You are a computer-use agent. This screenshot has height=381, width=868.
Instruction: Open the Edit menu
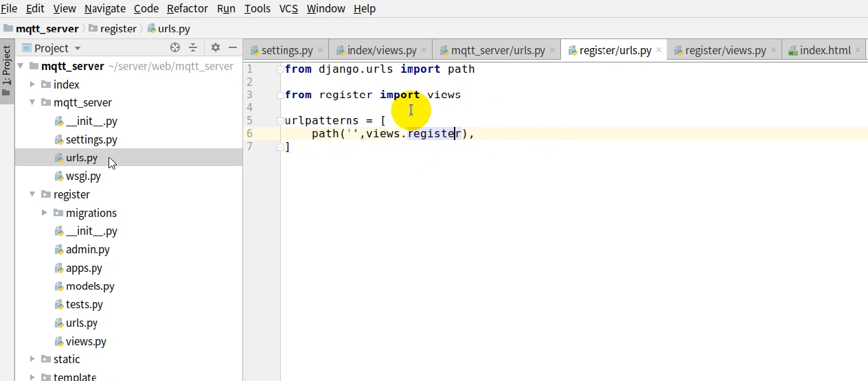[x=35, y=8]
